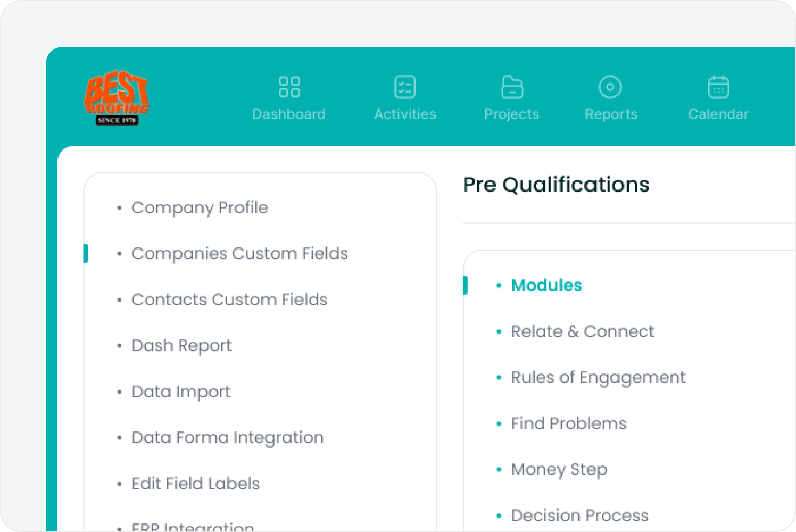Select the Projects folder icon
Image resolution: width=796 pixels, height=532 pixels.
pyautogui.click(x=512, y=87)
